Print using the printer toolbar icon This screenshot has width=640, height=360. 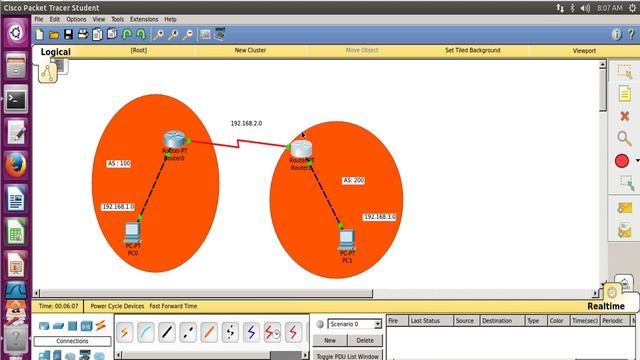click(83, 34)
